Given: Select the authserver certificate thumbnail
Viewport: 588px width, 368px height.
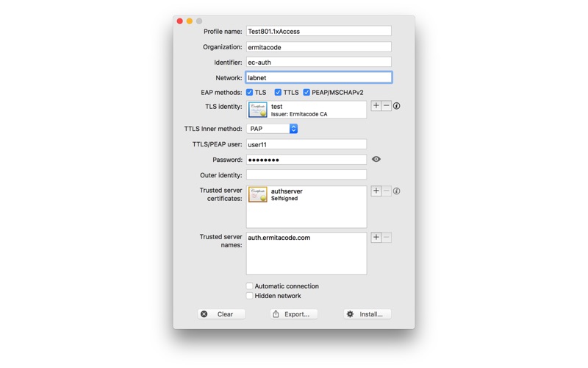Looking at the screenshot, I should (x=258, y=194).
